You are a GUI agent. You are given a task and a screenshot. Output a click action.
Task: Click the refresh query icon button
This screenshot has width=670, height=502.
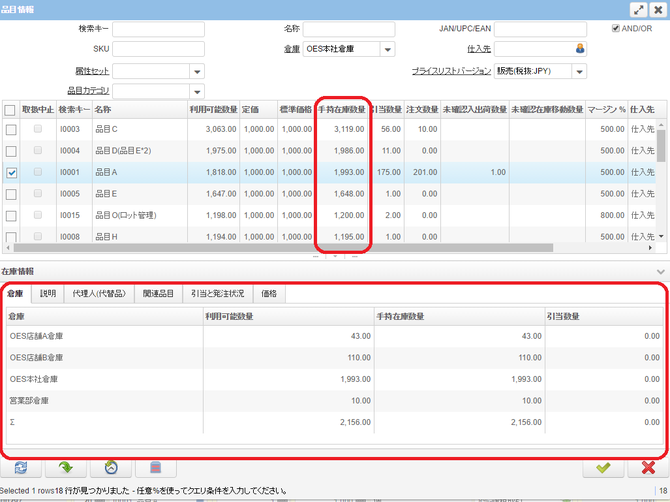click(21, 468)
